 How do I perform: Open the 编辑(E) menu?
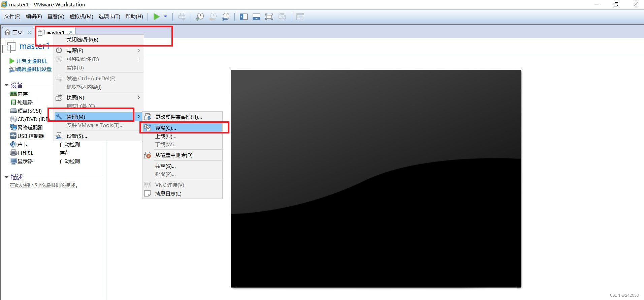coord(34,17)
